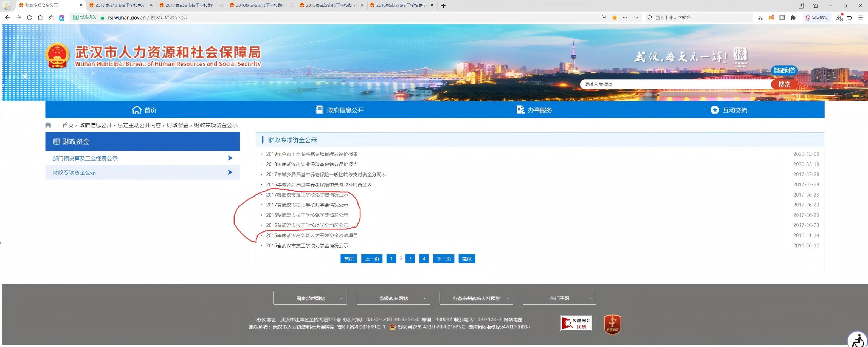
Task: Click the AI assistant icon near address bar
Action: [62, 18]
